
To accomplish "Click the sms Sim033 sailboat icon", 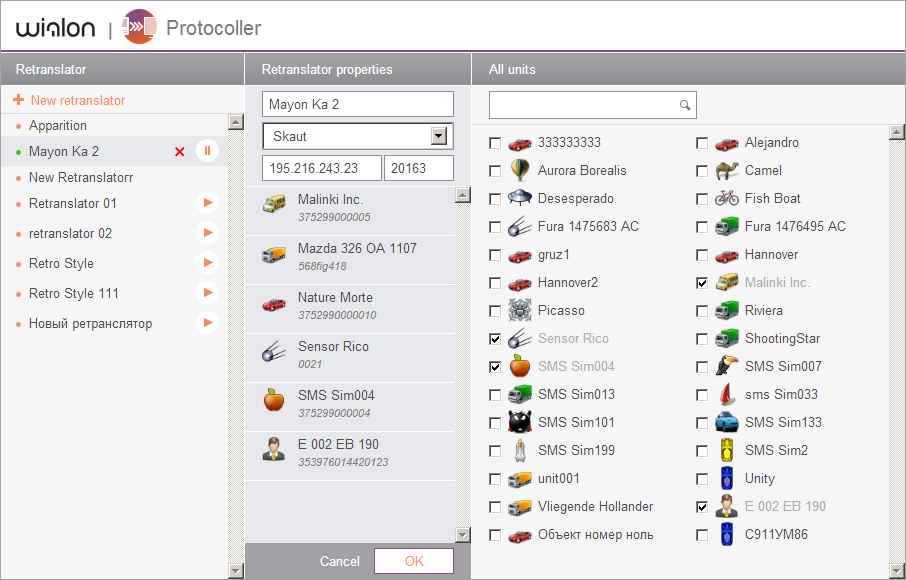I will [x=727, y=394].
